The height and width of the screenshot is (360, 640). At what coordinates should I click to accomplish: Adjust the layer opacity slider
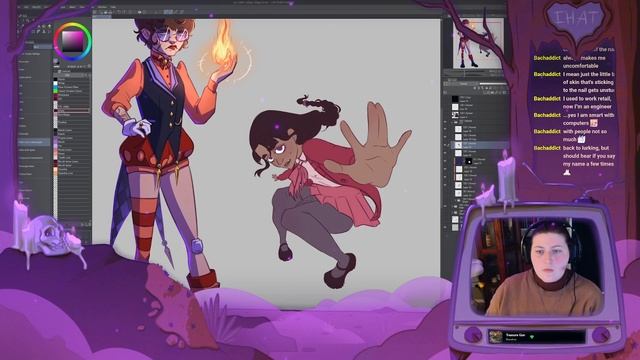[x=493, y=84]
